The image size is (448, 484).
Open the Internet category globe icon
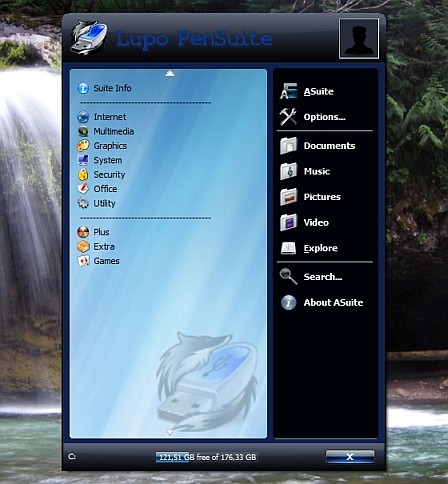(x=83, y=117)
